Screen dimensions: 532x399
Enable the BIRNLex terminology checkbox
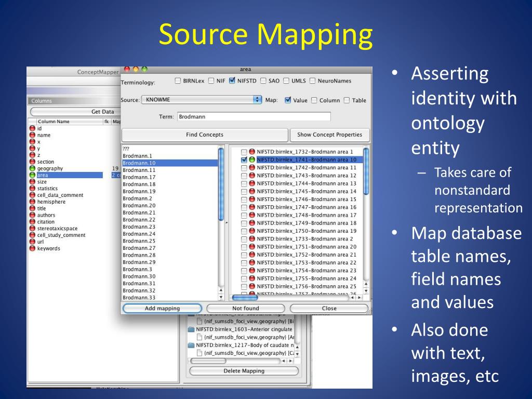point(178,81)
